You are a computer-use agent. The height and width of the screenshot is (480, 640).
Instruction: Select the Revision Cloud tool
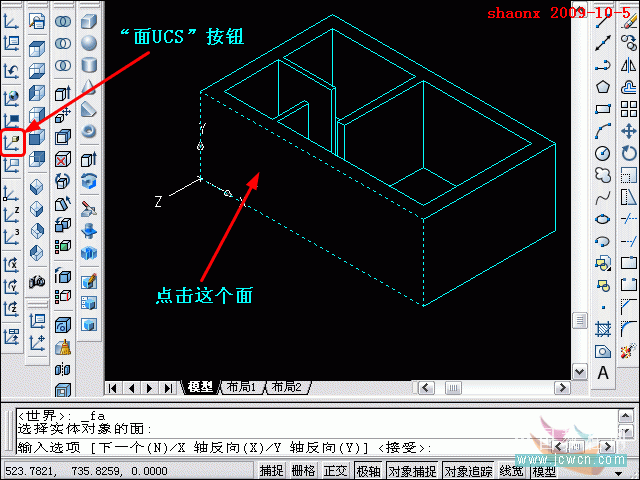603,175
